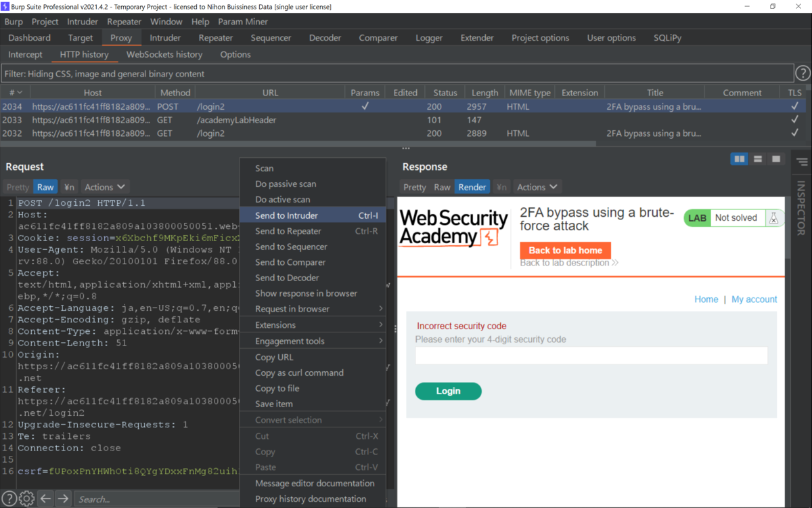
Task: Switch to the Decoder tab
Action: (x=325, y=38)
